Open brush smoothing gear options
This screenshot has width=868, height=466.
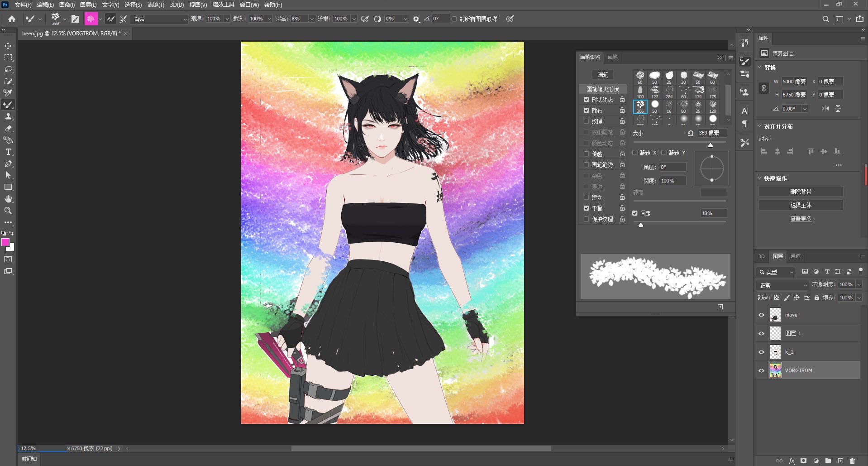416,19
